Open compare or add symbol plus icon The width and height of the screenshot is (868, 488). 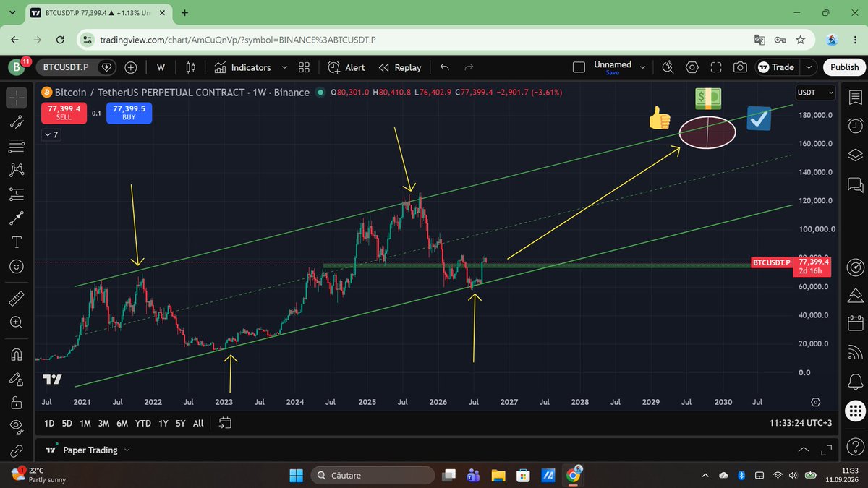pyautogui.click(x=131, y=67)
